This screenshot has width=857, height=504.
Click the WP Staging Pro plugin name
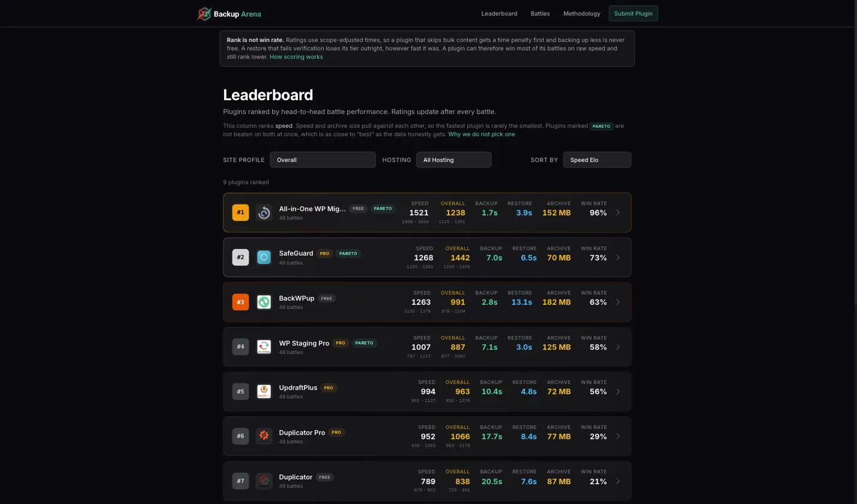click(x=304, y=343)
